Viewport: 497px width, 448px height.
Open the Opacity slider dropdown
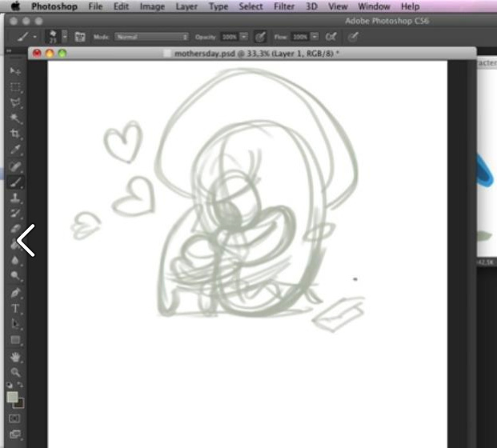(244, 37)
